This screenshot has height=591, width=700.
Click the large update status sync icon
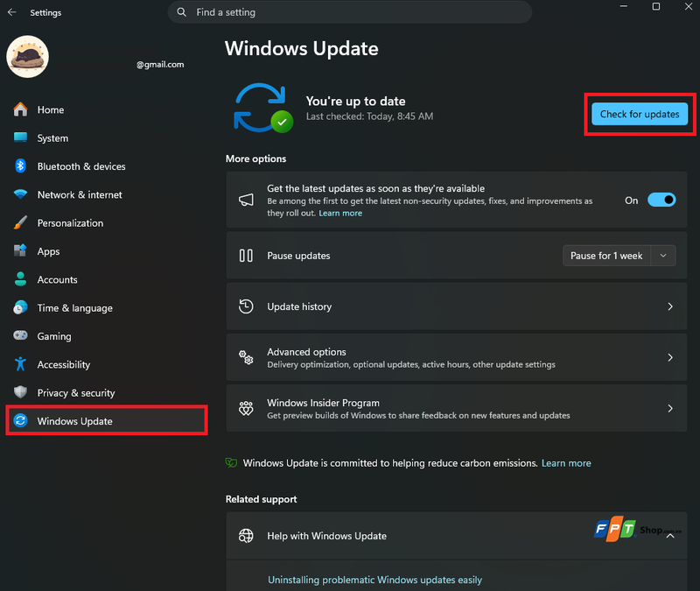click(x=263, y=108)
